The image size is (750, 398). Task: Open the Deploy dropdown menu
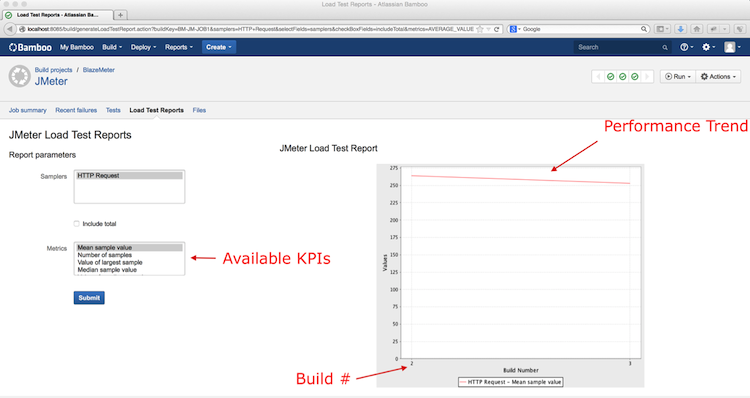143,47
